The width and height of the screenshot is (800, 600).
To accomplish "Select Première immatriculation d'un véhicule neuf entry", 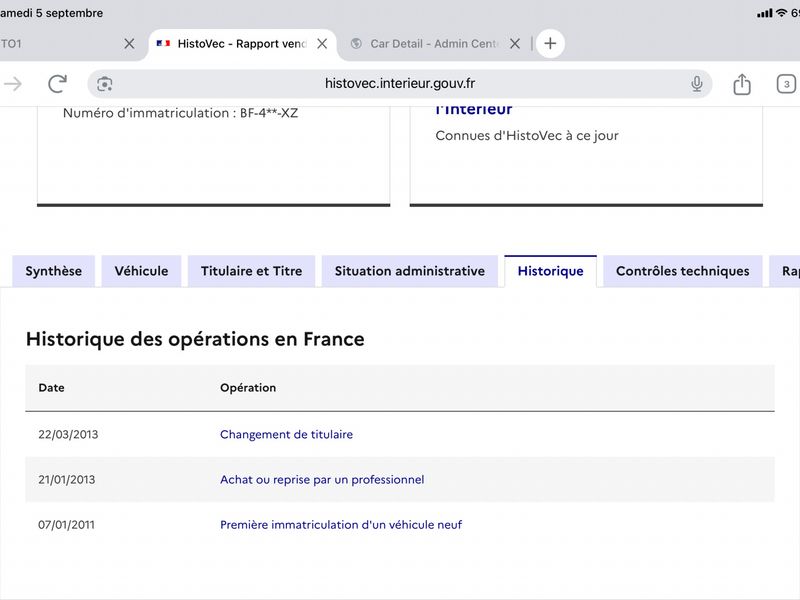I will pyautogui.click(x=341, y=524).
